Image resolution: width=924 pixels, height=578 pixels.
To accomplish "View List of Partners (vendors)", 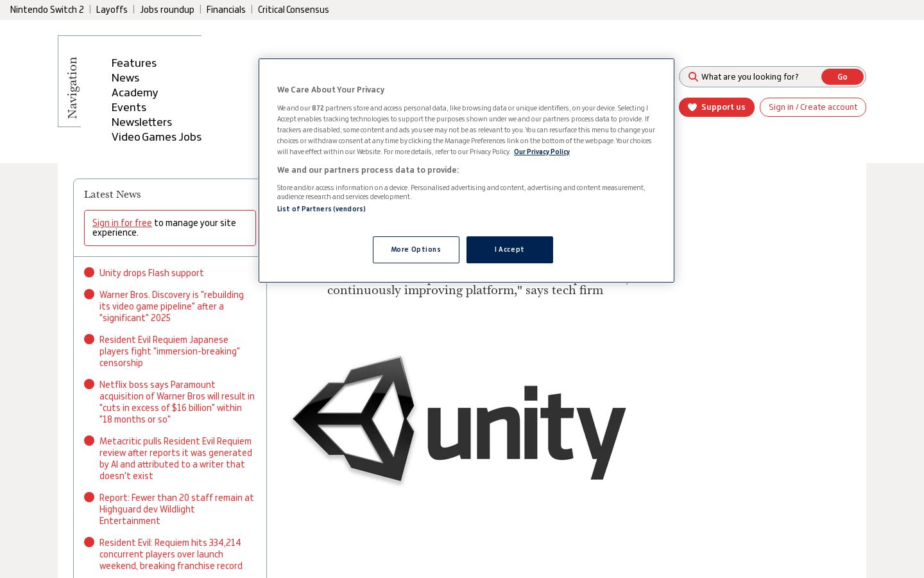I will pyautogui.click(x=321, y=209).
